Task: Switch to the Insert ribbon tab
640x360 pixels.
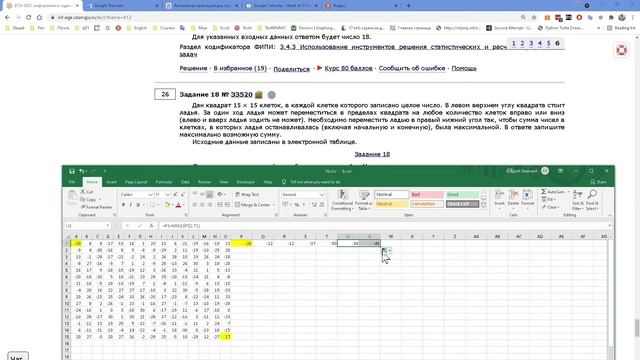Action: (x=111, y=182)
